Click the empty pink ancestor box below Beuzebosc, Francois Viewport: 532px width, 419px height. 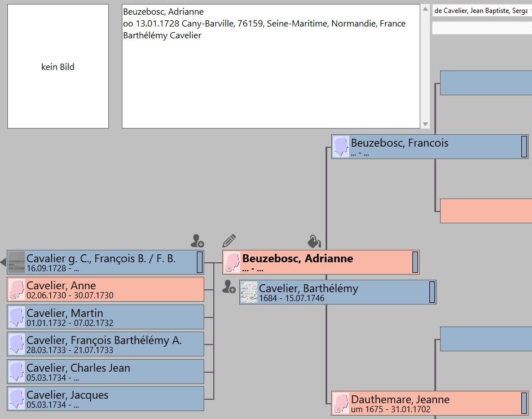(x=486, y=211)
